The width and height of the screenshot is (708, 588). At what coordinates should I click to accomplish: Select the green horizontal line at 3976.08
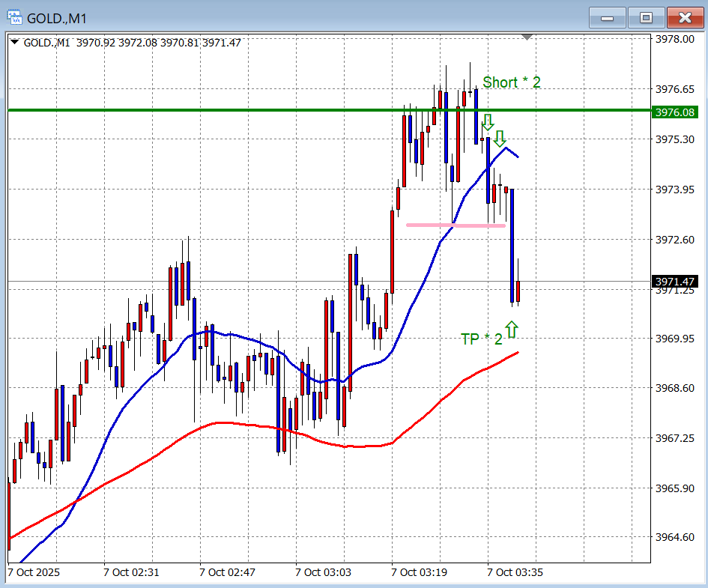(225, 111)
